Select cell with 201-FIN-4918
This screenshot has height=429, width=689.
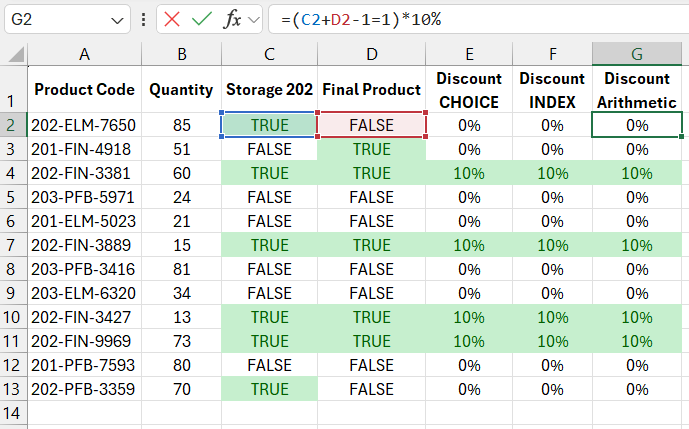[x=84, y=149]
